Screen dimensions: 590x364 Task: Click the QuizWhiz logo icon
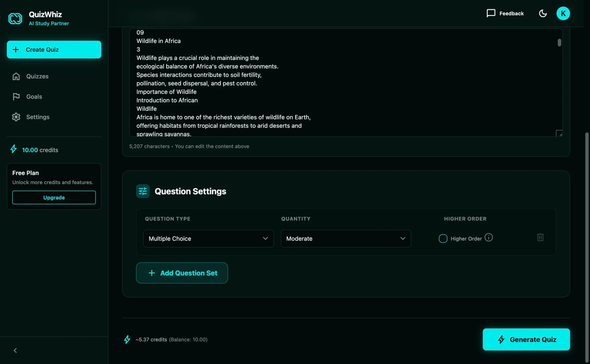point(15,18)
